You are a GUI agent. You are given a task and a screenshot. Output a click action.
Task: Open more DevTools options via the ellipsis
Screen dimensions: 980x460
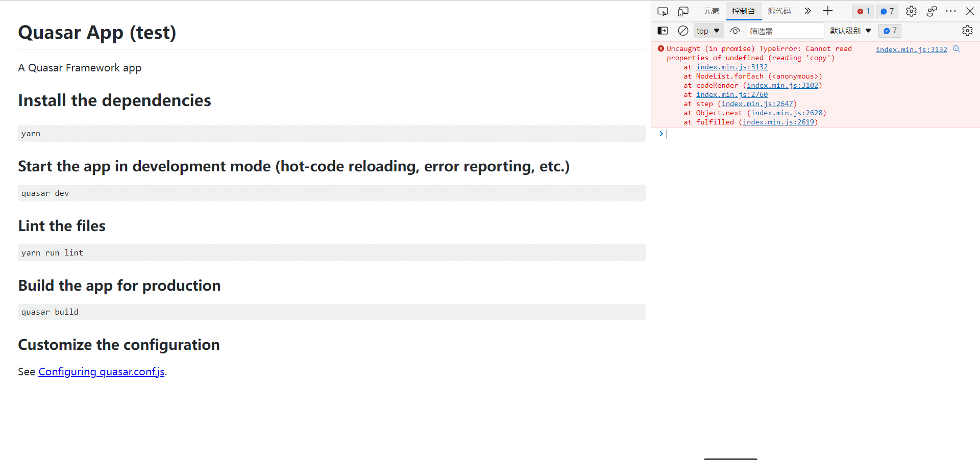[x=951, y=11]
